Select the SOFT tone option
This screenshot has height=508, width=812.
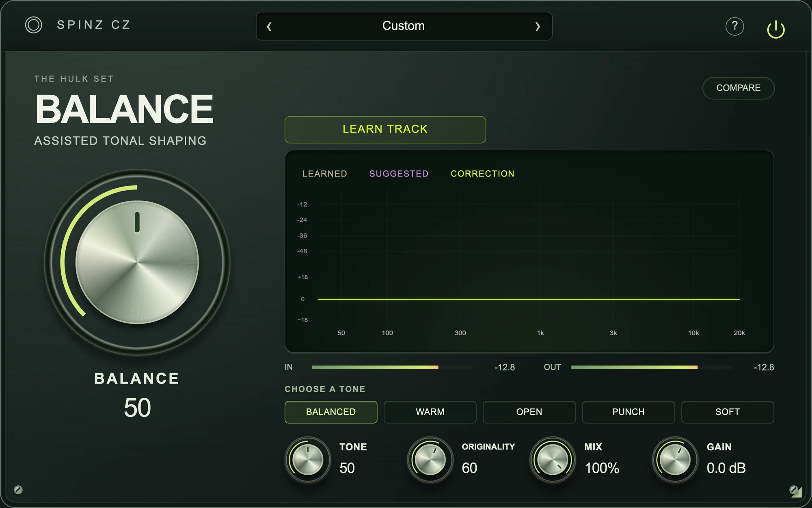click(727, 412)
